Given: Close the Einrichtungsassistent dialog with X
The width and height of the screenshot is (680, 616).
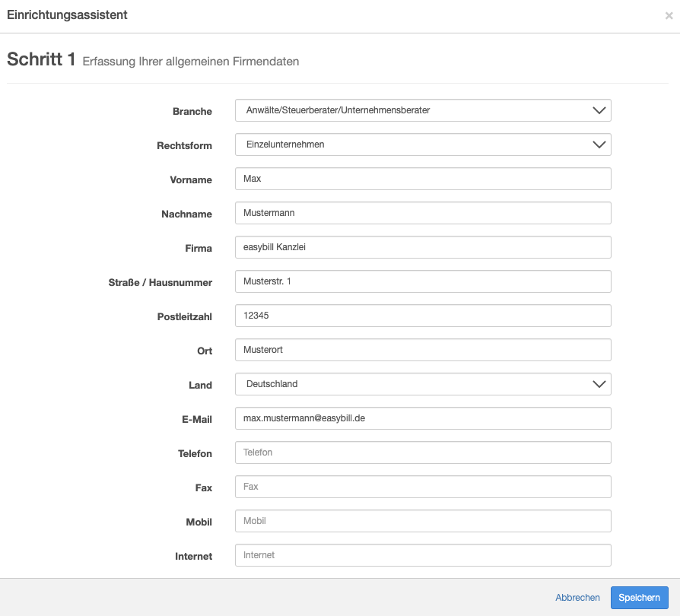Looking at the screenshot, I should tap(669, 16).
